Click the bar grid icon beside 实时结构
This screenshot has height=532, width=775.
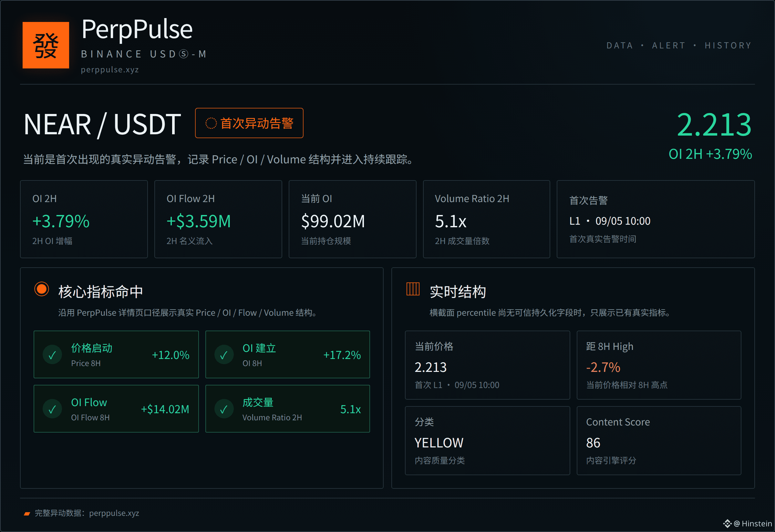[x=413, y=289]
